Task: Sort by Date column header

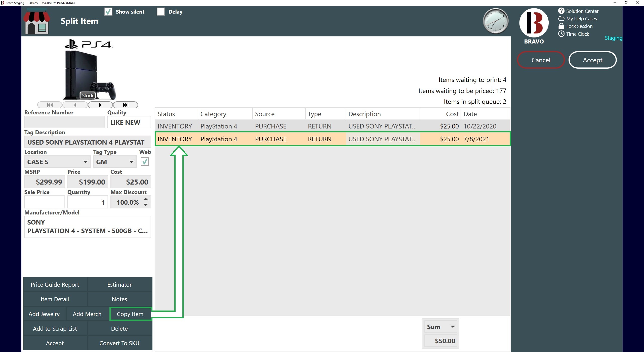Action: click(x=486, y=114)
